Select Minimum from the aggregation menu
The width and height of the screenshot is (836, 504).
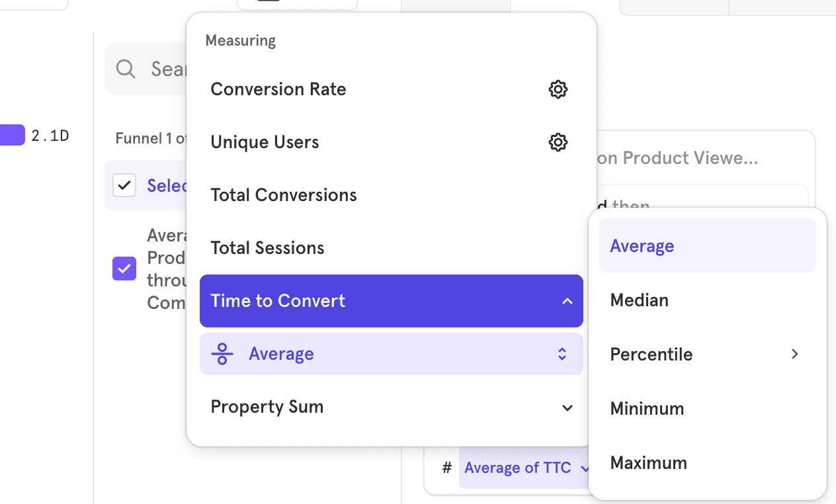coord(647,408)
